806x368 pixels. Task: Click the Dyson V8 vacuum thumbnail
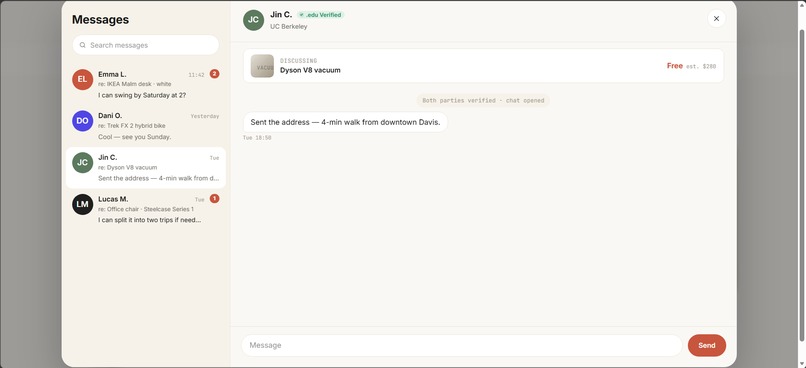(262, 66)
